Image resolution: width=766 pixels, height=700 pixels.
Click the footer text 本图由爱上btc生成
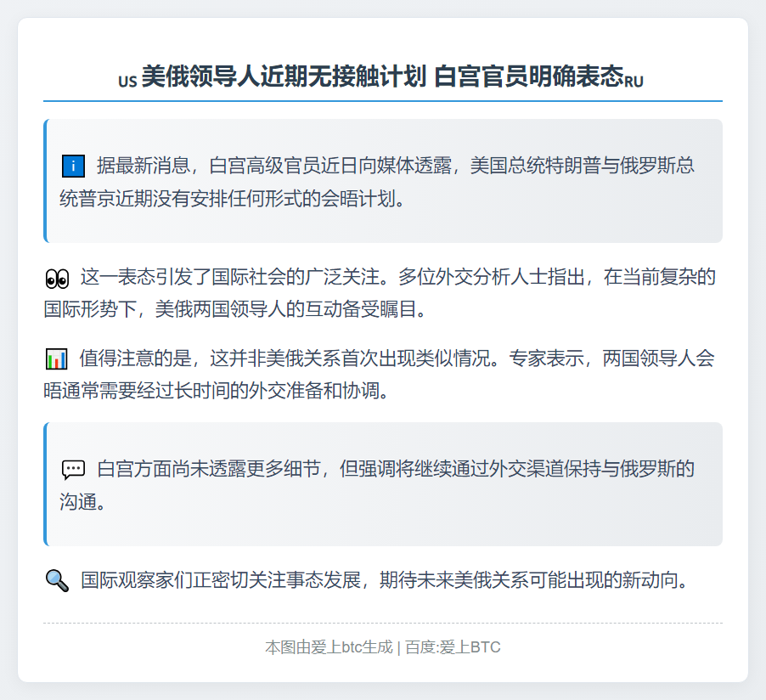pos(329,647)
